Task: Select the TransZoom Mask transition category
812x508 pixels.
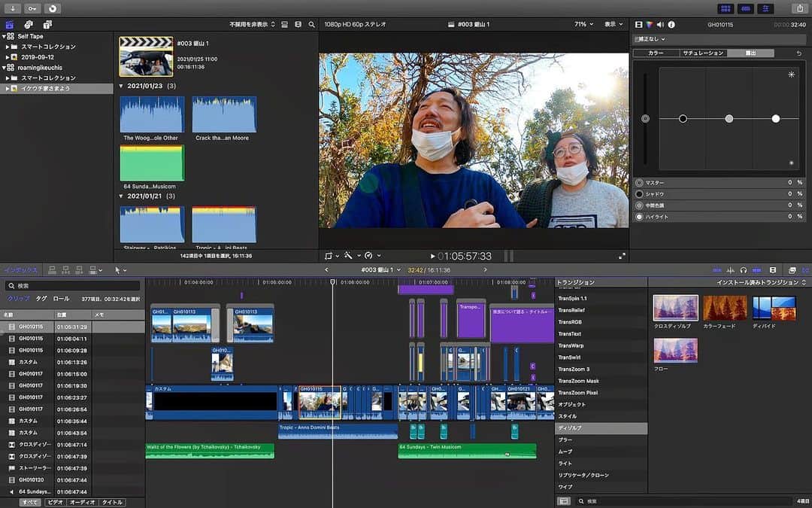Action: tap(601, 381)
